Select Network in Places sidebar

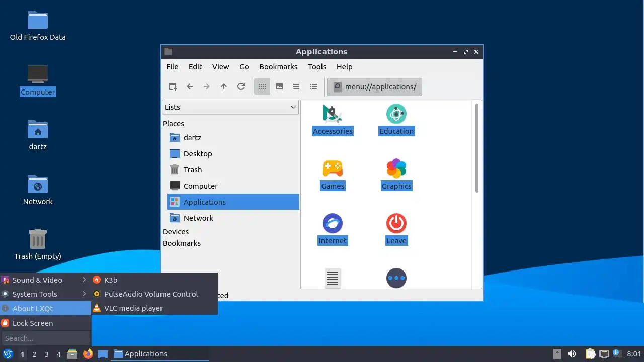click(x=233, y=218)
